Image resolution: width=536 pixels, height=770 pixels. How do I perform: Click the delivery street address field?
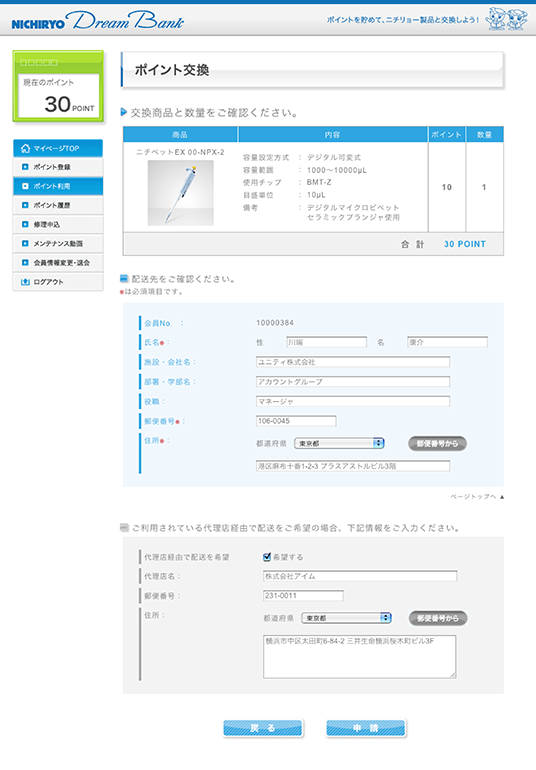tap(353, 466)
